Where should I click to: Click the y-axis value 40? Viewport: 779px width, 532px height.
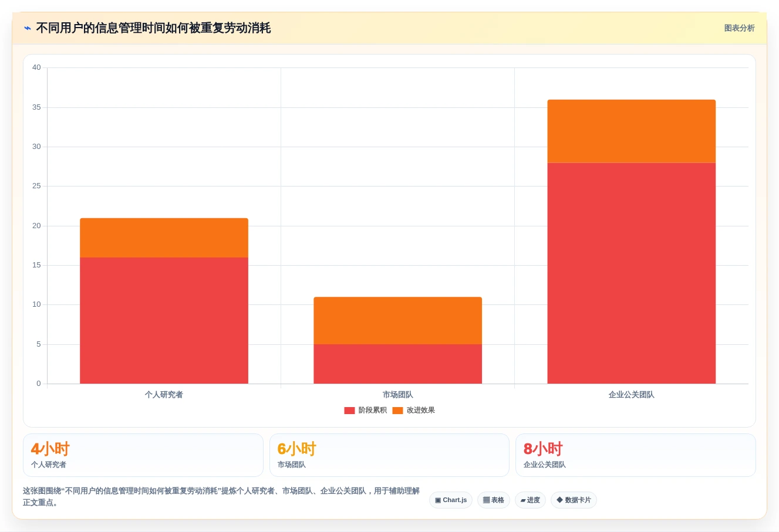click(36, 67)
